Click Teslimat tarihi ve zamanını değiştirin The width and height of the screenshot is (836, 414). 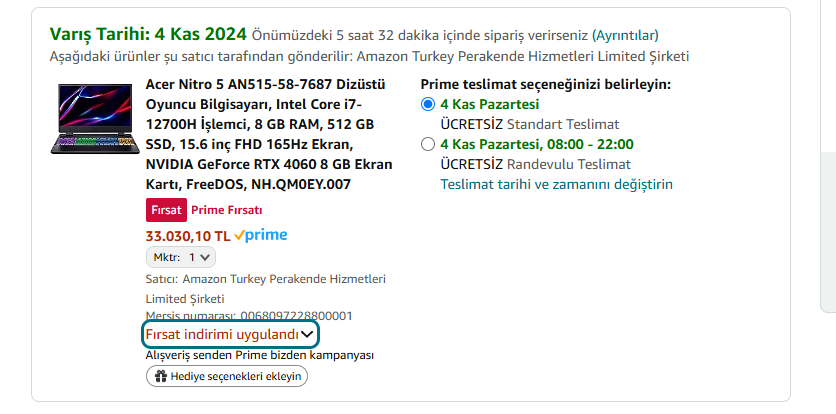[x=557, y=184]
